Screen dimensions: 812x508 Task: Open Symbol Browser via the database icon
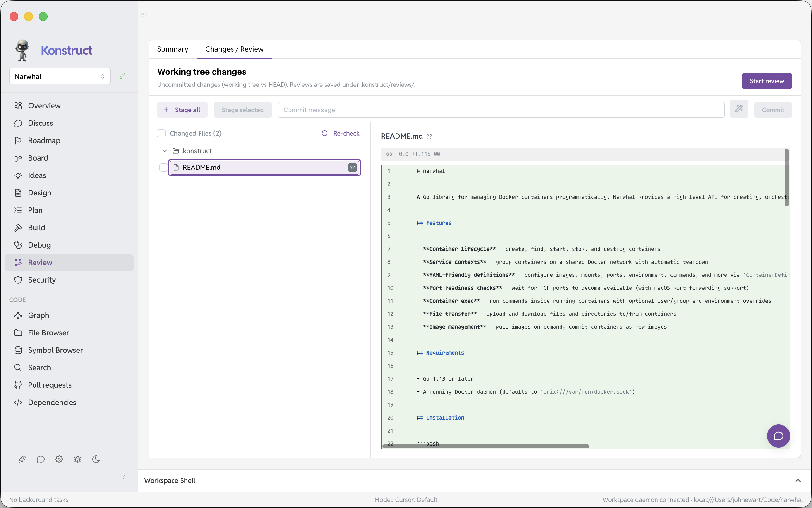point(18,350)
